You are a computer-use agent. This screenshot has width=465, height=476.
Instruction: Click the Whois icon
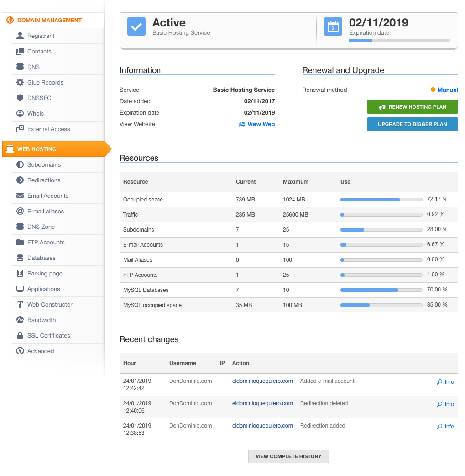20,113
